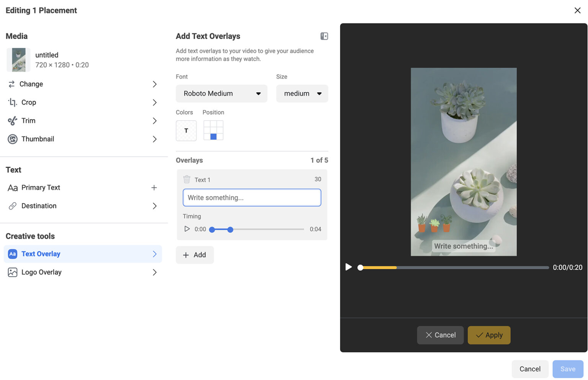Expand the Destination row chevron
This screenshot has height=380, width=588.
pyautogui.click(x=155, y=206)
